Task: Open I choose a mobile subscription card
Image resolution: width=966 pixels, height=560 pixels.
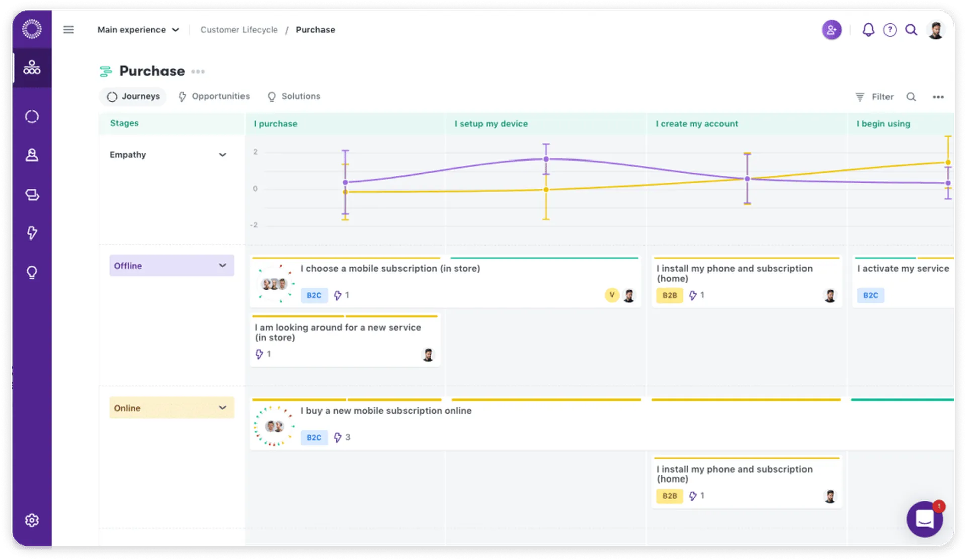Action: (x=445, y=282)
